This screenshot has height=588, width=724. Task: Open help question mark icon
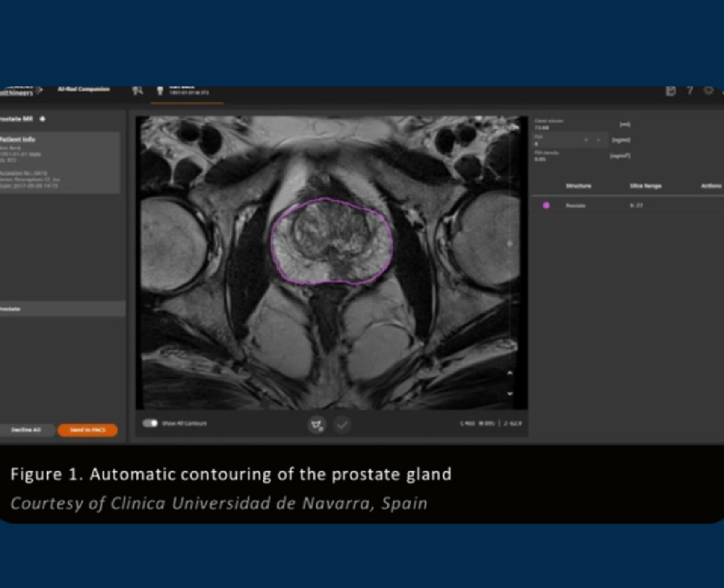point(690,91)
